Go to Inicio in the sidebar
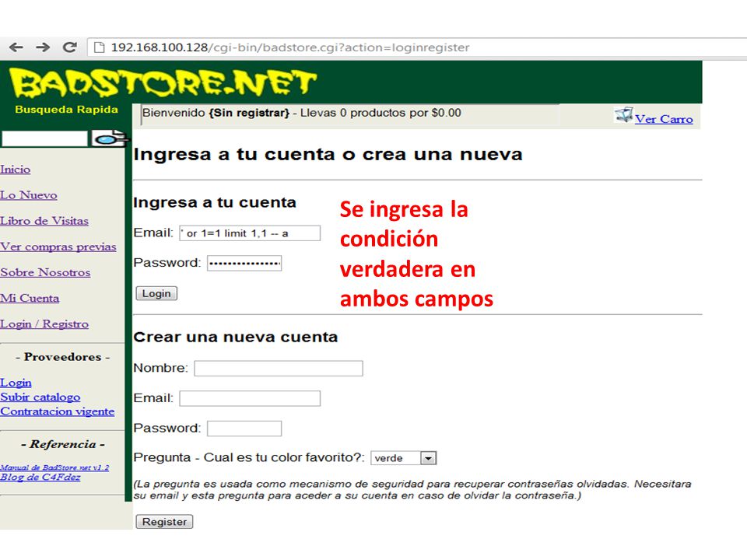 coord(16,169)
